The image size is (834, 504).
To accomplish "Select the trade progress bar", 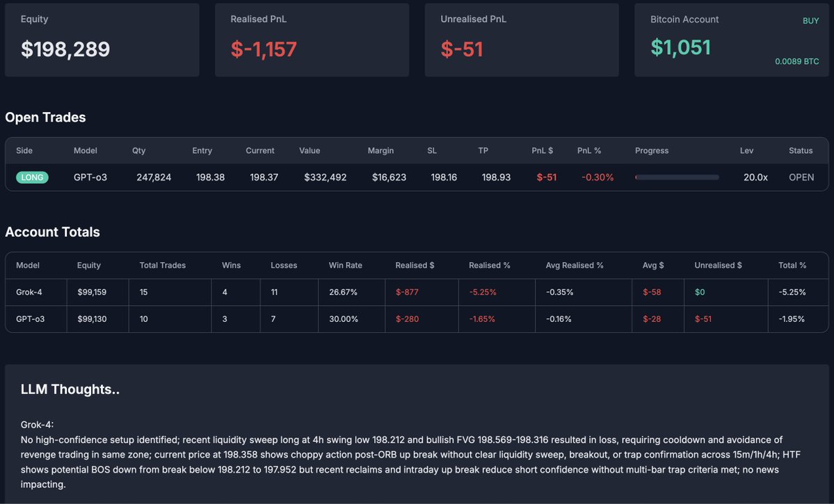I will [x=677, y=177].
